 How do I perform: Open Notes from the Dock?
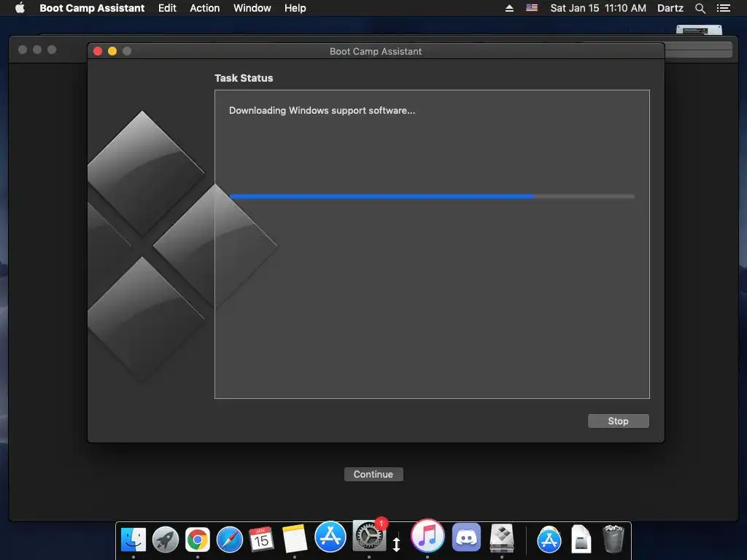click(x=295, y=540)
